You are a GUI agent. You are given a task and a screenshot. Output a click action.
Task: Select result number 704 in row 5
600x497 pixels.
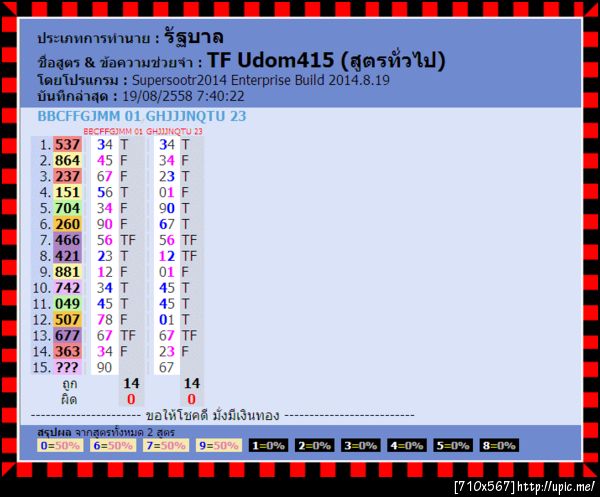(x=67, y=208)
